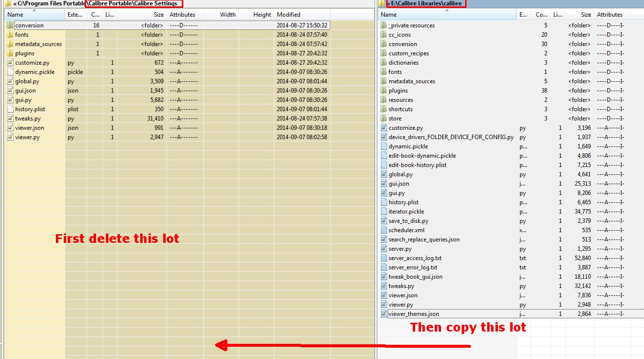Select the viewer_themes.json file name
Viewport: 644px width, 359px height.
414,314
